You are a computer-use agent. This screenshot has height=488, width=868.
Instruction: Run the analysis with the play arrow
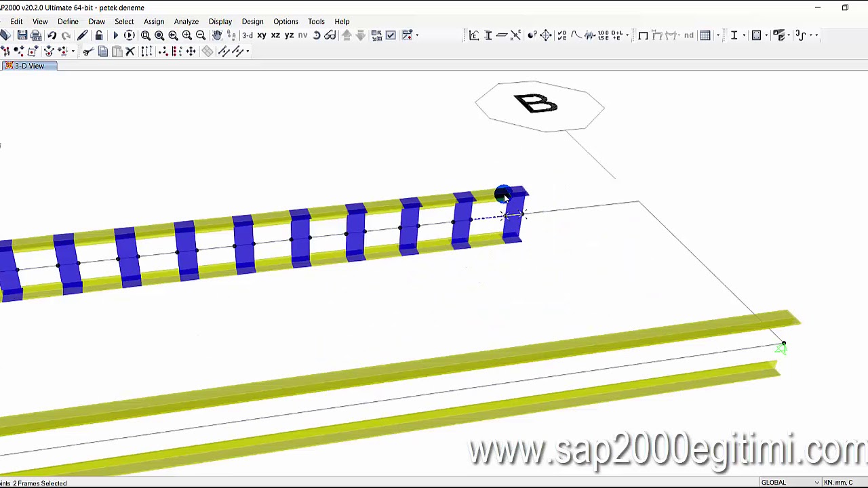(x=115, y=35)
